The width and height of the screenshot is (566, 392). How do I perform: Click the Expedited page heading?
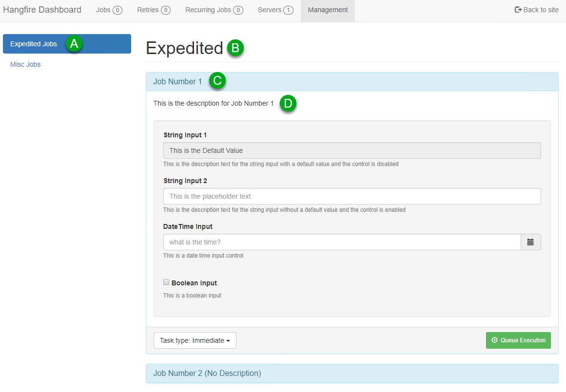click(184, 48)
